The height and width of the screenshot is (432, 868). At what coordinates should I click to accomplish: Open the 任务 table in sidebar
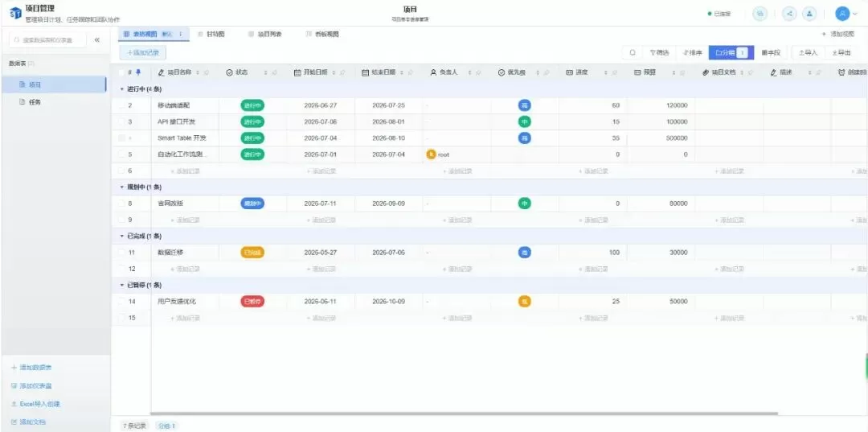(x=53, y=102)
